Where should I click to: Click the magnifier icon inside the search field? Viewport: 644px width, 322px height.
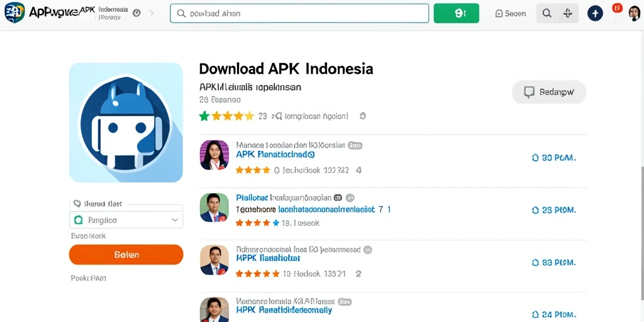tap(181, 13)
